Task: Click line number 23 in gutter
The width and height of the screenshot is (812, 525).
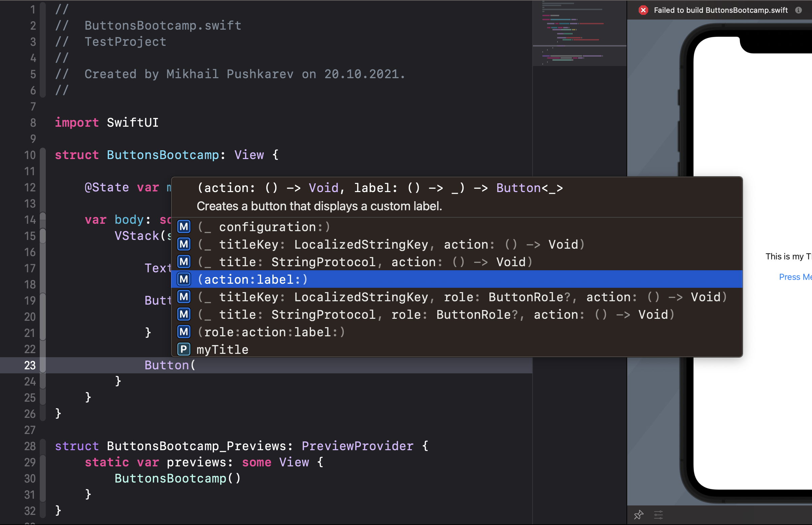Action: [x=30, y=366]
